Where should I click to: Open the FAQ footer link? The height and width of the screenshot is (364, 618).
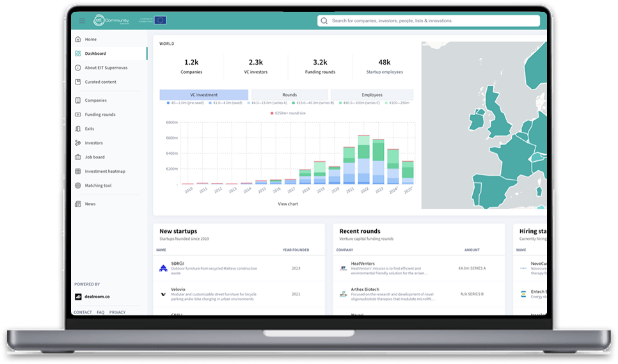click(100, 312)
